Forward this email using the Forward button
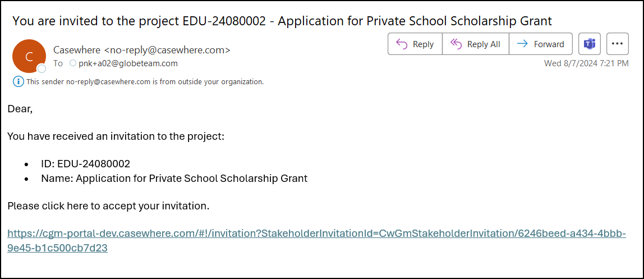The image size is (644, 279). tap(541, 44)
